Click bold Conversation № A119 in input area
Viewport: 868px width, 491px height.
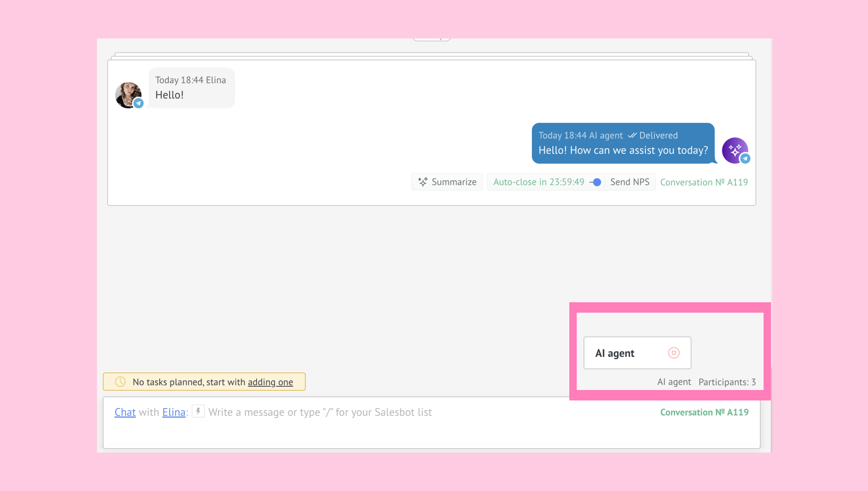click(704, 412)
